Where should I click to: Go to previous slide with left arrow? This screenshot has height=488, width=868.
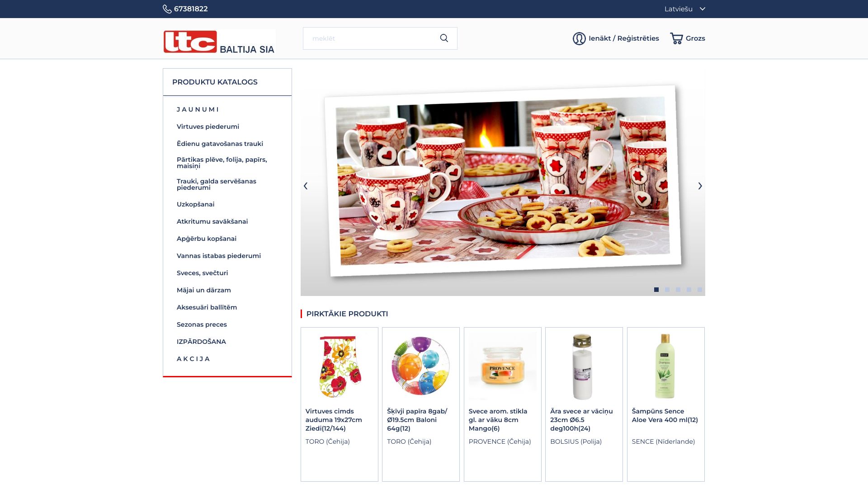pos(306,186)
